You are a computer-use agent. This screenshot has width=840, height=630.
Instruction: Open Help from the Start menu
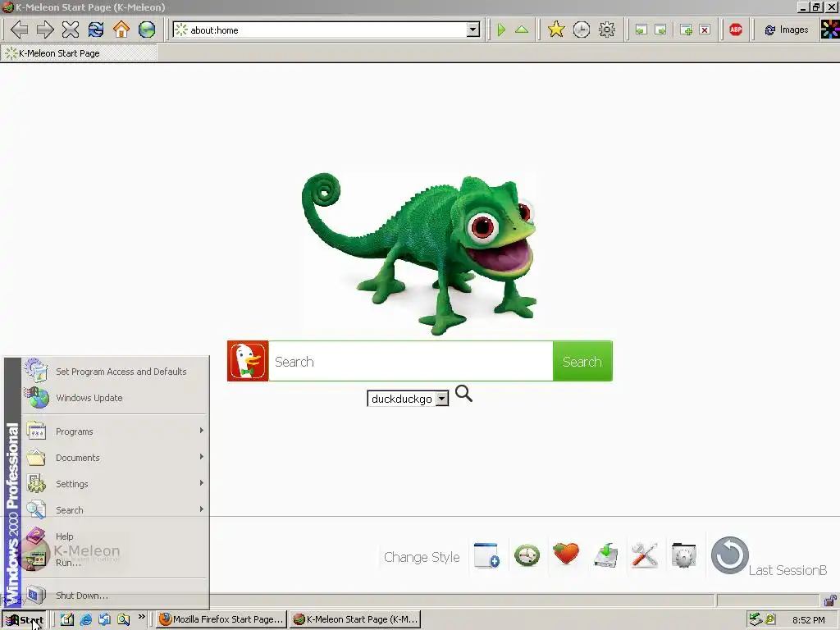(115, 536)
